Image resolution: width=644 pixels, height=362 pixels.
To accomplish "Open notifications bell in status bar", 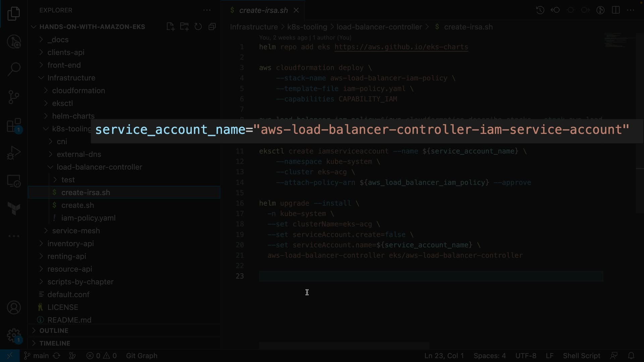I will point(631,356).
